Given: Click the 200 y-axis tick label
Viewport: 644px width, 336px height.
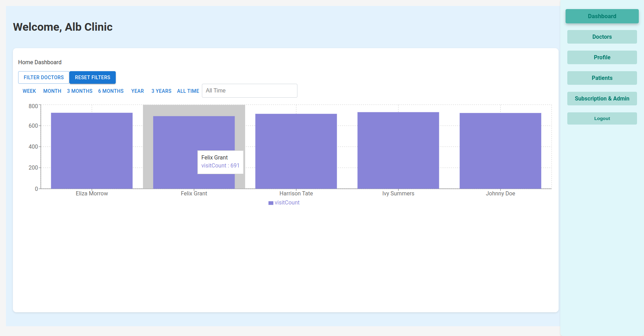Looking at the screenshot, I should click(x=33, y=167).
